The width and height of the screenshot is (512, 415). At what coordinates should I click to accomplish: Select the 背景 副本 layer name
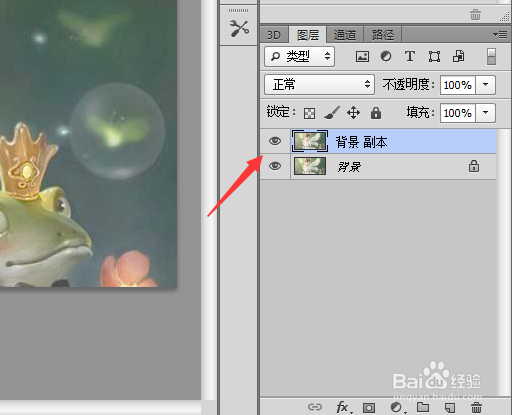point(361,142)
